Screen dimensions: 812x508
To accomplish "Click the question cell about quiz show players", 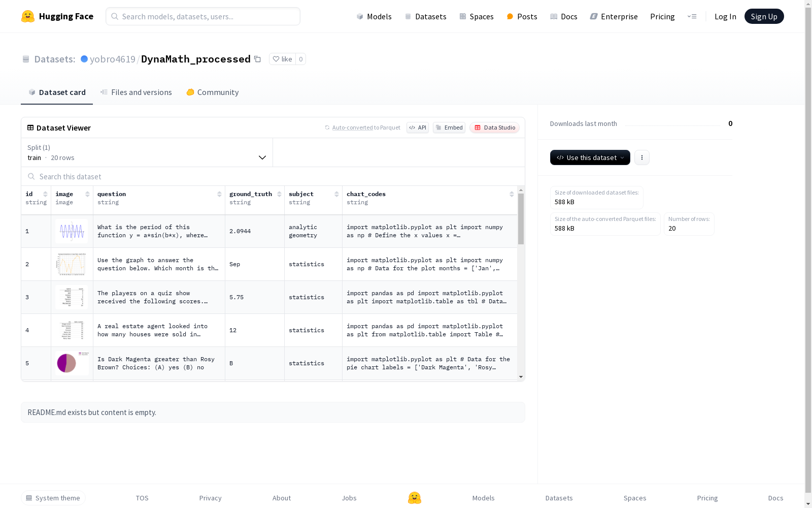I will click(x=159, y=297).
